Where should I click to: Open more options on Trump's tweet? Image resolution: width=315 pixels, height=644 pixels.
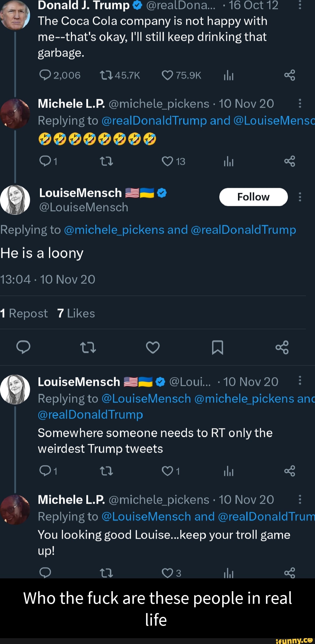(x=300, y=5)
